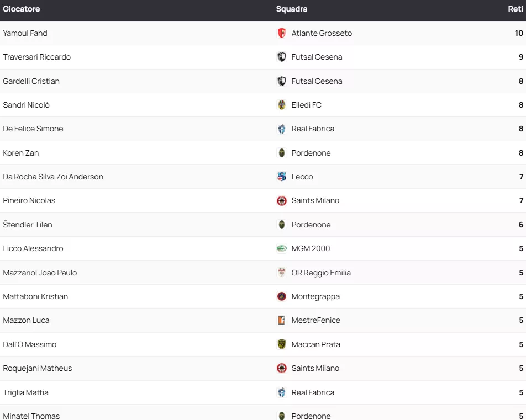Click the Elledì FC team logo
Screen dimensions: 526x420
282,105
